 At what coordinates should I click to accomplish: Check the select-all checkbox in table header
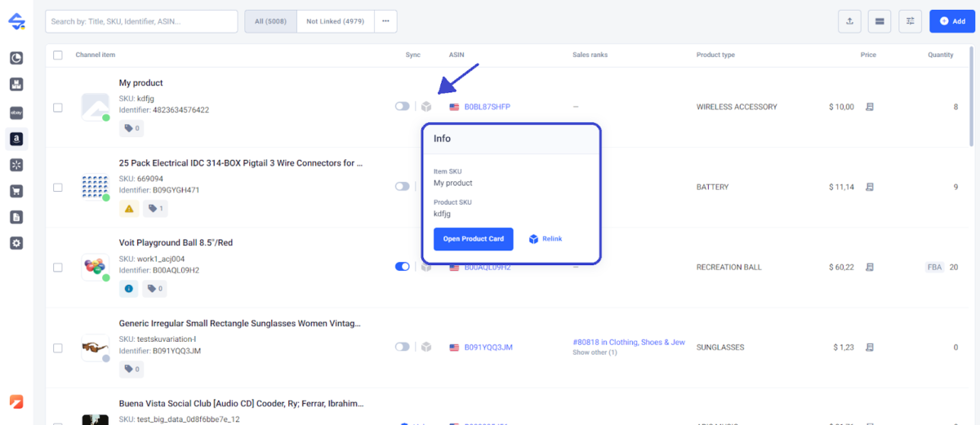(x=57, y=55)
